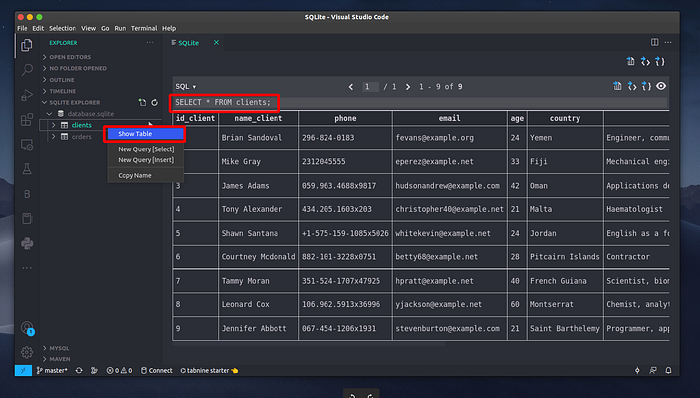
Task: Collapse the database.sqlite node
Action: coord(49,114)
